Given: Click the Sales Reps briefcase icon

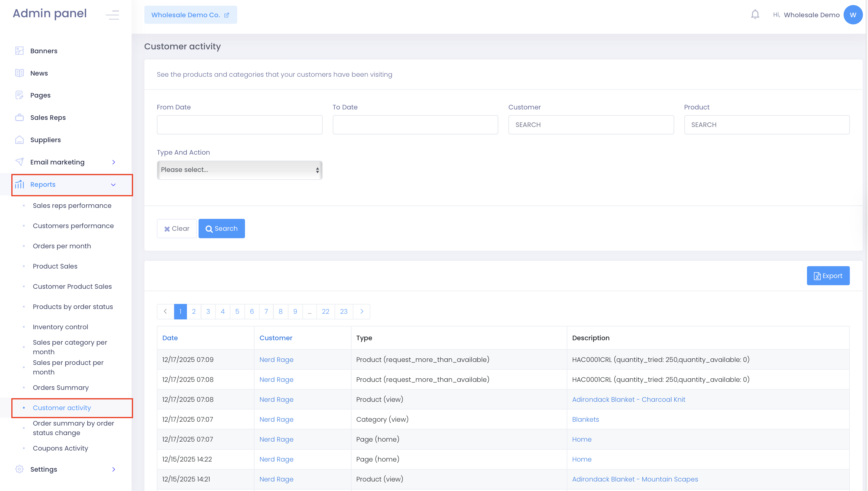Looking at the screenshot, I should (19, 117).
